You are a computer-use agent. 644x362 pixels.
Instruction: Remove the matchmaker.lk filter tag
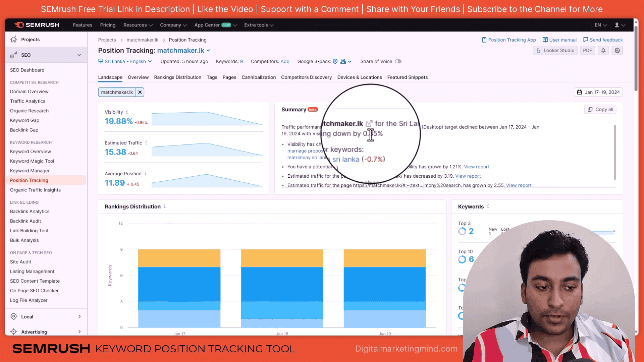140,92
